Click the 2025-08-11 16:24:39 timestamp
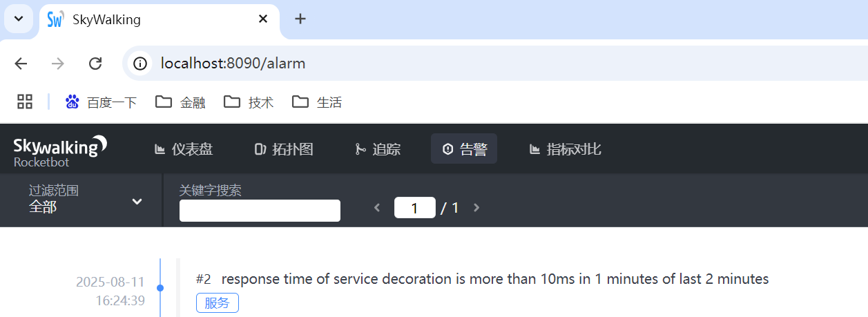 (110, 291)
